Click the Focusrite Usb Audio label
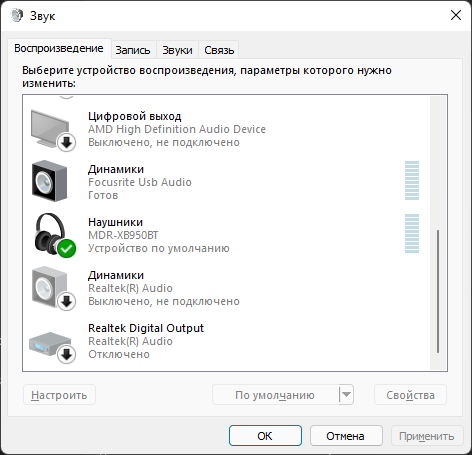 [x=140, y=182]
